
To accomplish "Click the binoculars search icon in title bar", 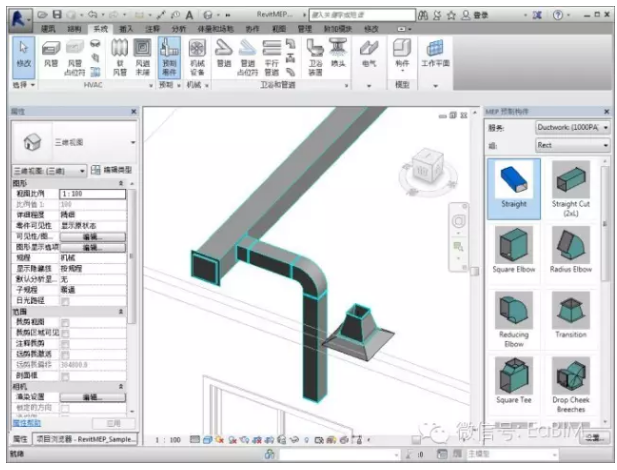I will point(423,15).
